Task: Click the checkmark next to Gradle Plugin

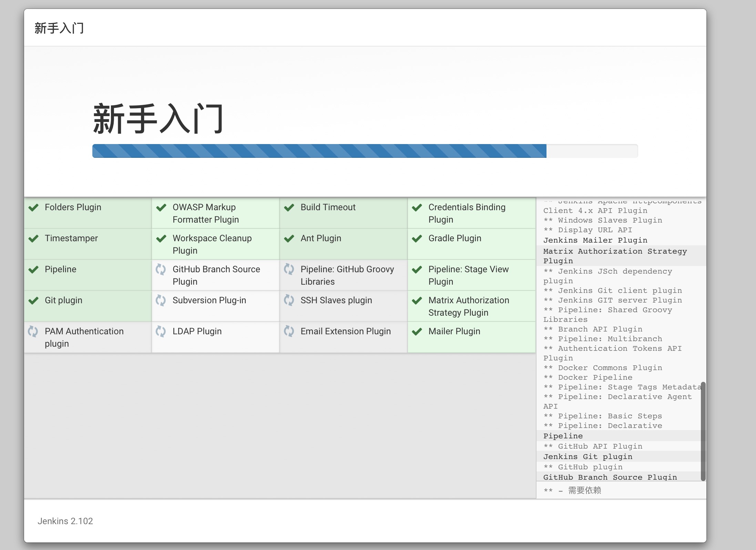Action: [417, 238]
